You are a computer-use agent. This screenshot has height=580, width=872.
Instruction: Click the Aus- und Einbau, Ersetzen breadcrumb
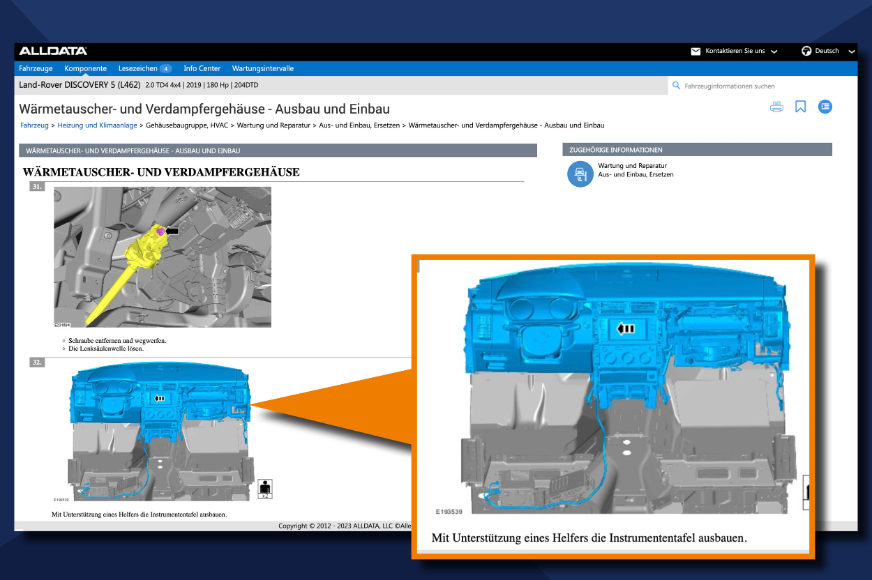tap(359, 126)
